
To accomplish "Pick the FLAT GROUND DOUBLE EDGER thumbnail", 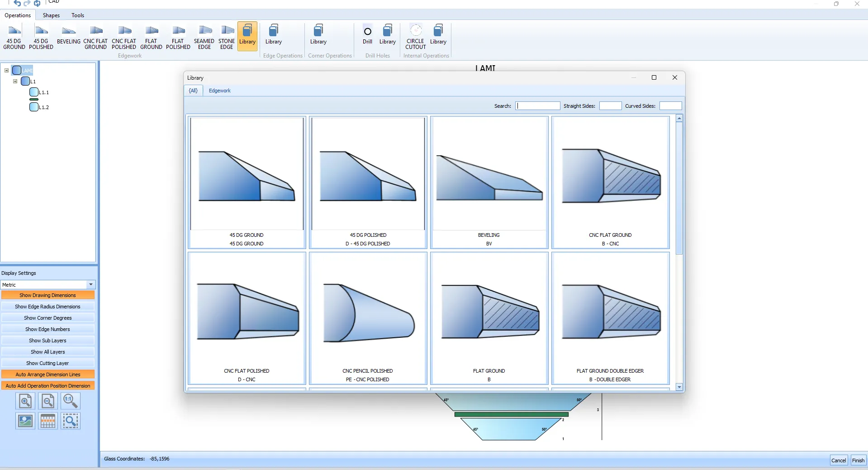I will pyautogui.click(x=611, y=318).
